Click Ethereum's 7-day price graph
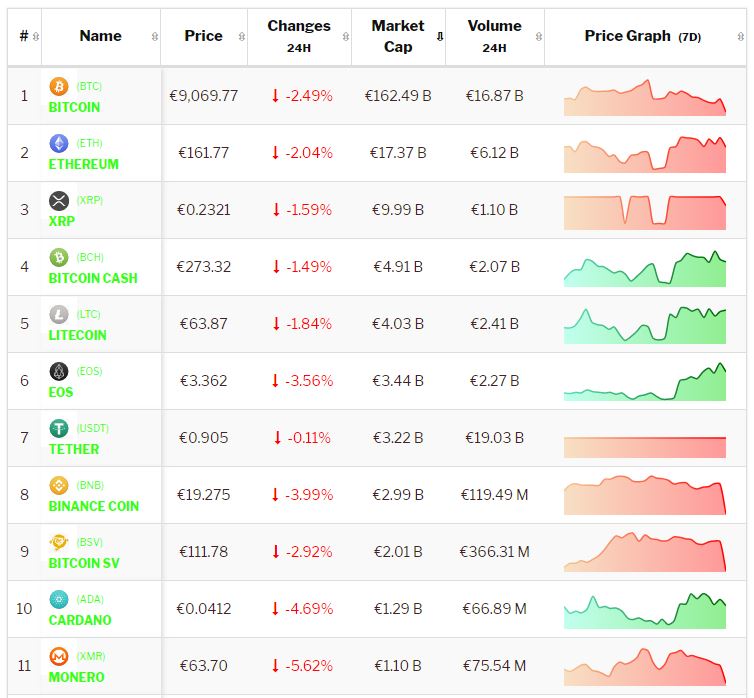754x698 pixels. (645, 153)
